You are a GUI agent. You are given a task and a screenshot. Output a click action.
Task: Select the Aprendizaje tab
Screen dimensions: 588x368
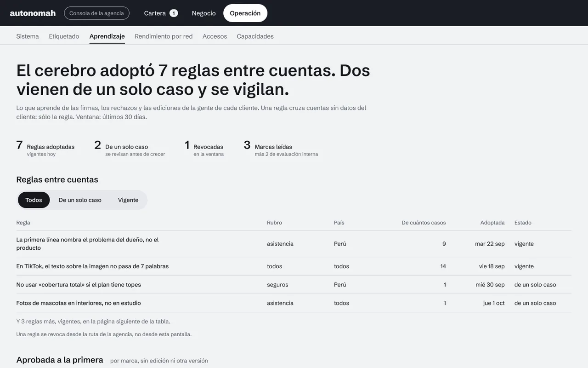107,36
